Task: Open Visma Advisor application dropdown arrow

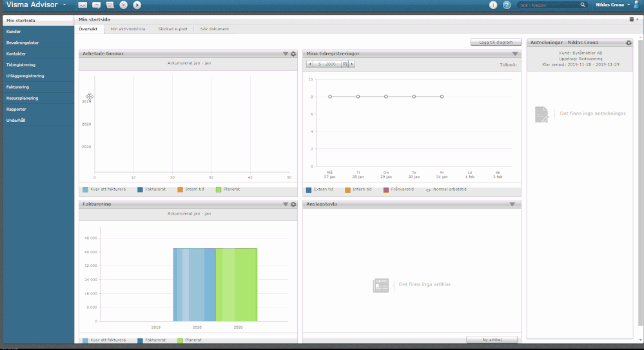Action: coord(64,5)
